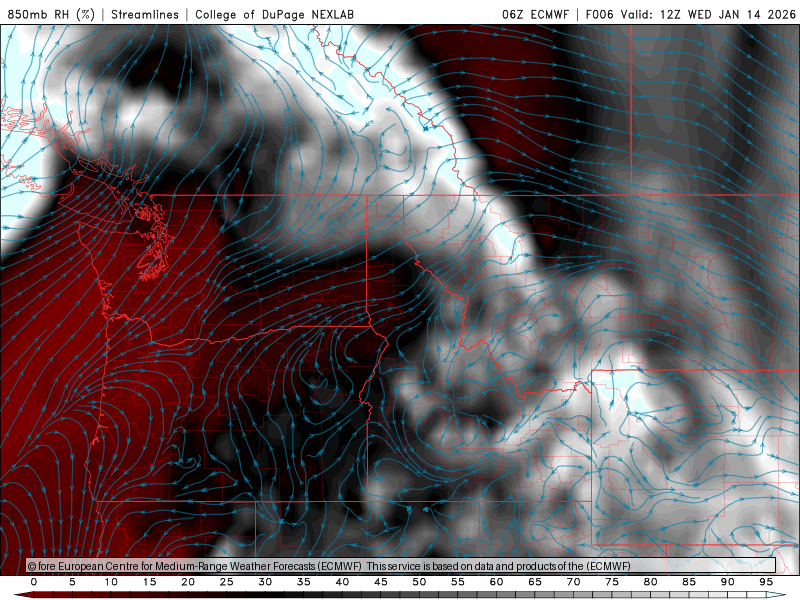Click the "65" colorbar scale label
The image size is (800, 600).
[x=535, y=582]
